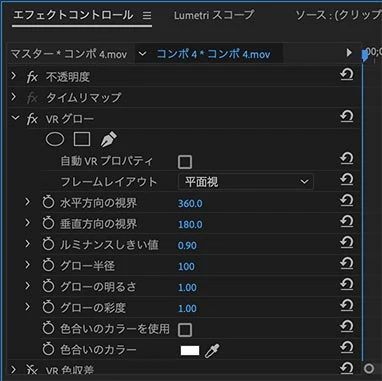Open the clip dropdown next to マスター
The height and width of the screenshot is (381, 382).
[142, 53]
